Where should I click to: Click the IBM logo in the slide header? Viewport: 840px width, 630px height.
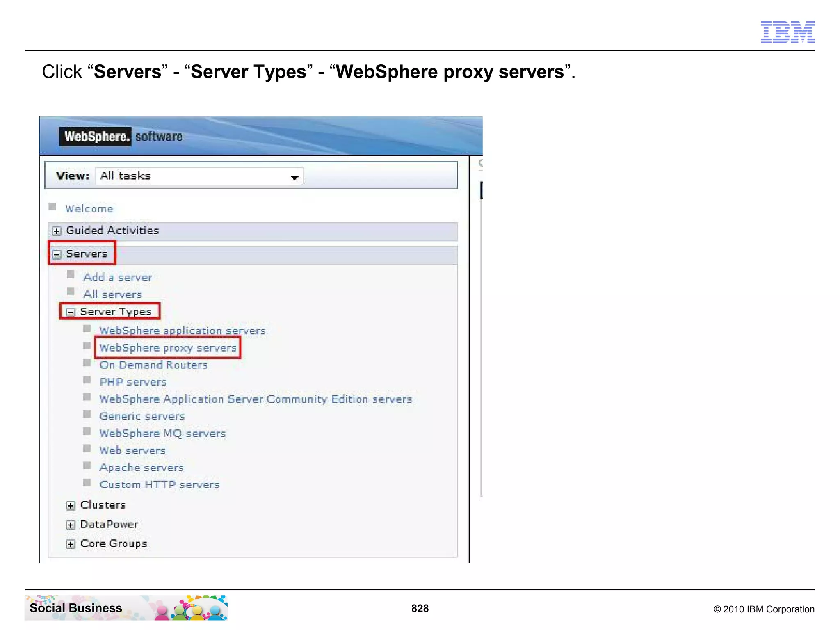787,32
